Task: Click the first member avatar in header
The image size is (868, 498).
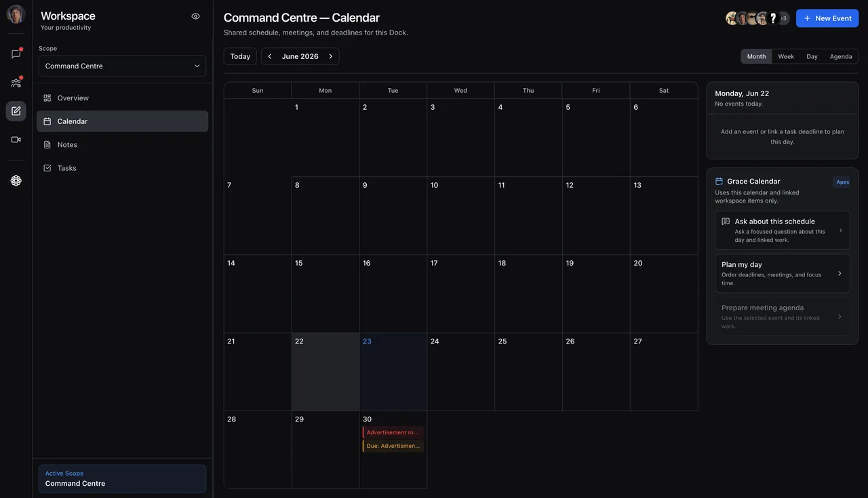Action: (x=732, y=18)
